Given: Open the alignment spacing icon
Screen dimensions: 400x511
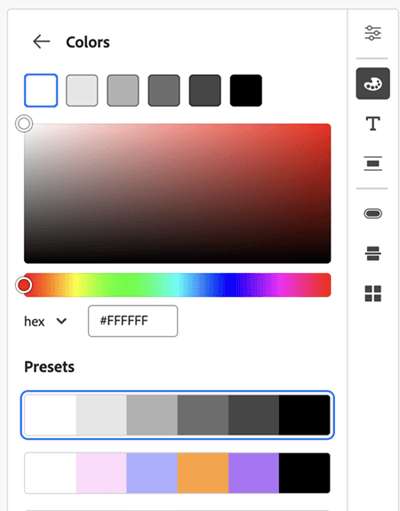Looking at the screenshot, I should click(x=373, y=164).
